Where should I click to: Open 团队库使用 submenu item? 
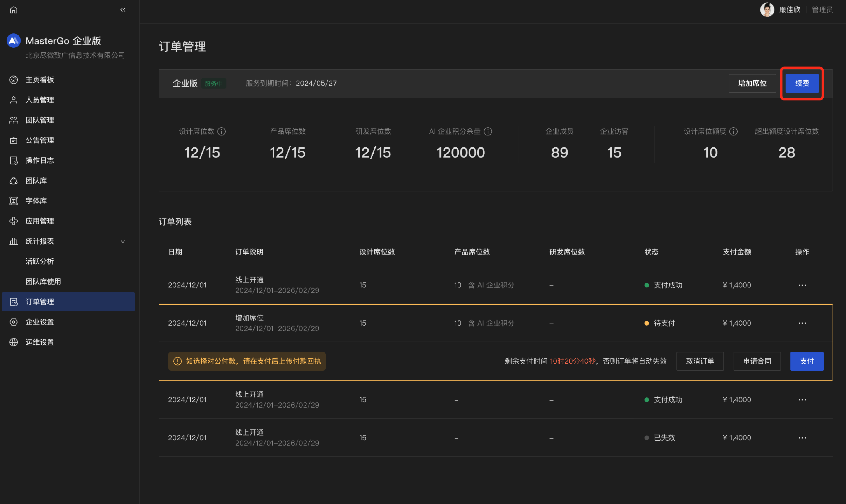click(68, 282)
